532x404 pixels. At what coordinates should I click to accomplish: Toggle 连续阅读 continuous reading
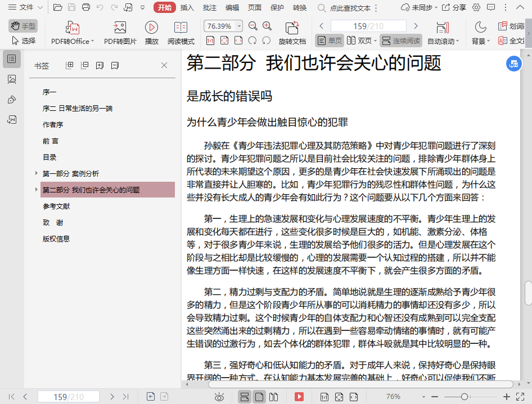pyautogui.click(x=400, y=41)
